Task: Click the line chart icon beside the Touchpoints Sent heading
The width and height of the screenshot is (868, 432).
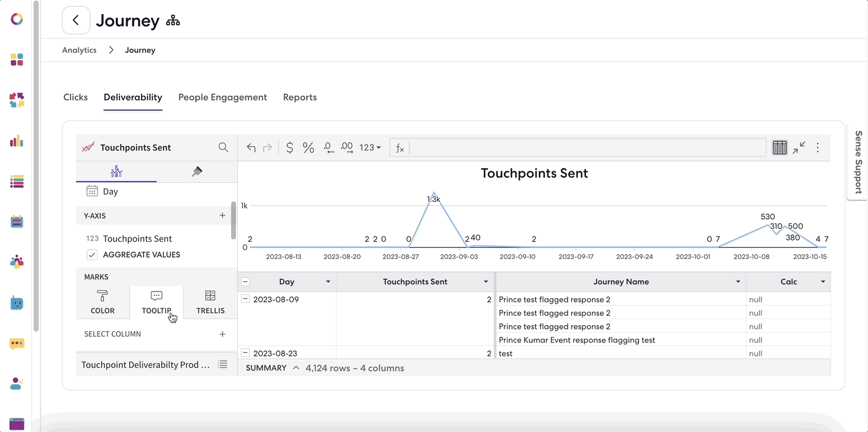Action: [88, 147]
